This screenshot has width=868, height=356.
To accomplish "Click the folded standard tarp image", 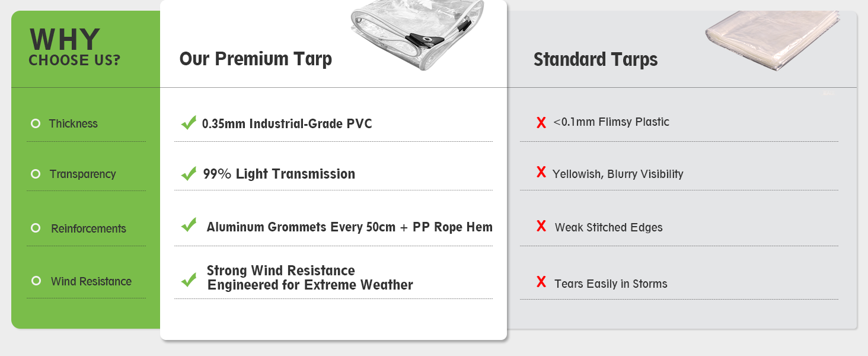I will pos(773,40).
